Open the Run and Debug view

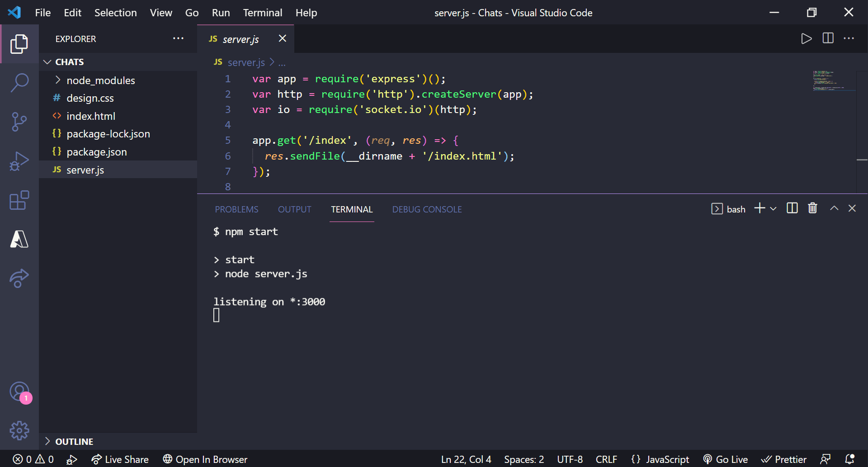19,161
